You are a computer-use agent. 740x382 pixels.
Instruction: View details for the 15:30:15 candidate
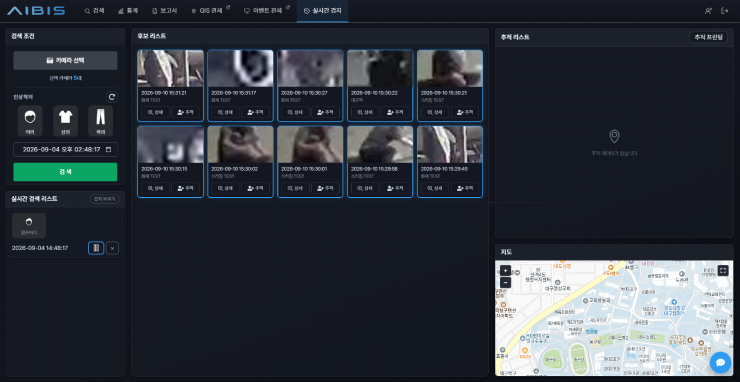pyautogui.click(x=155, y=188)
